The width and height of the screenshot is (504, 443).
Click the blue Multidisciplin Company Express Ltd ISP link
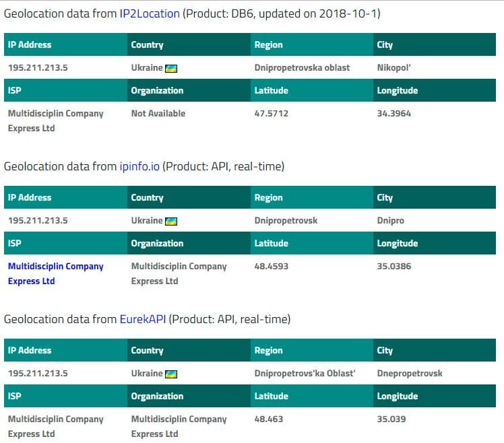coord(56,274)
